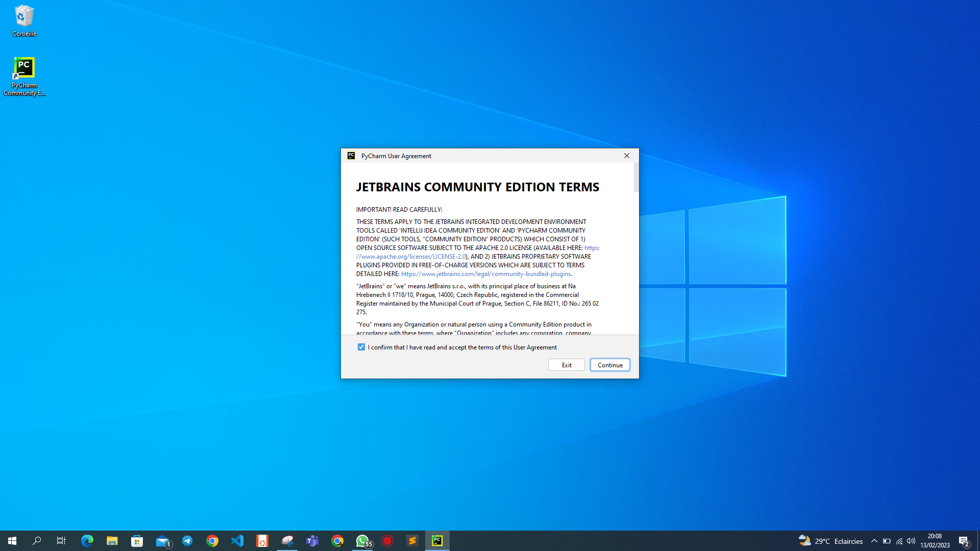Open Telegram from the taskbar
The width and height of the screenshot is (980, 551).
(187, 541)
